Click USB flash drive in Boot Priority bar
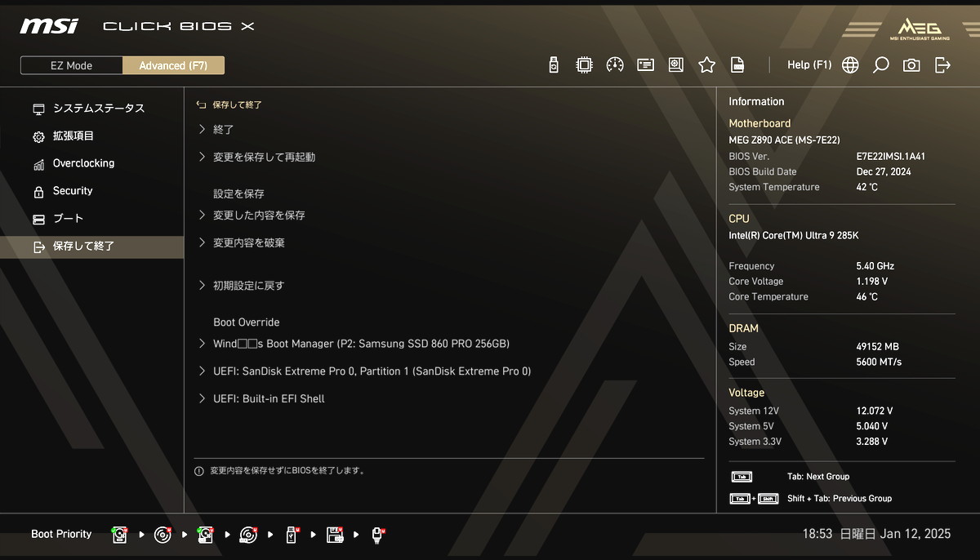 pos(292,535)
